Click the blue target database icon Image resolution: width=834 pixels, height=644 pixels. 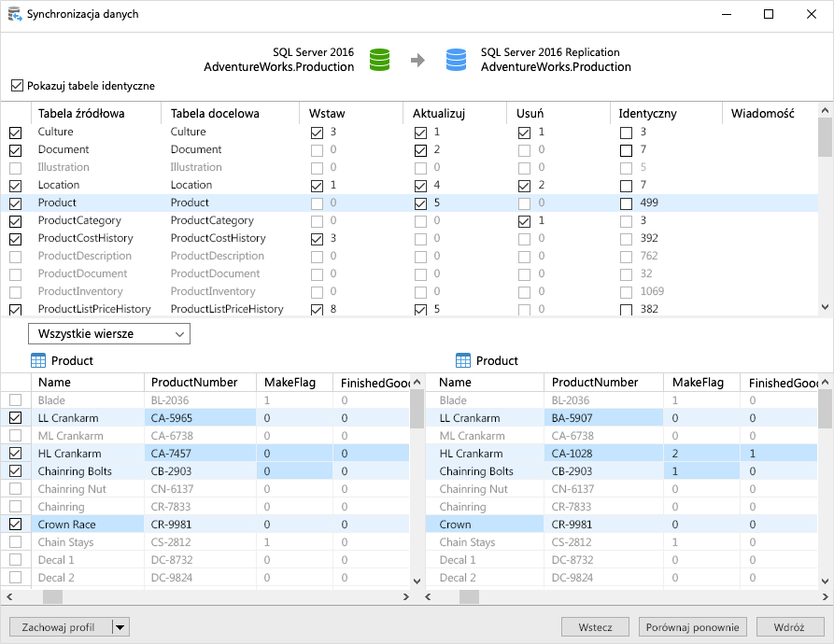click(456, 60)
